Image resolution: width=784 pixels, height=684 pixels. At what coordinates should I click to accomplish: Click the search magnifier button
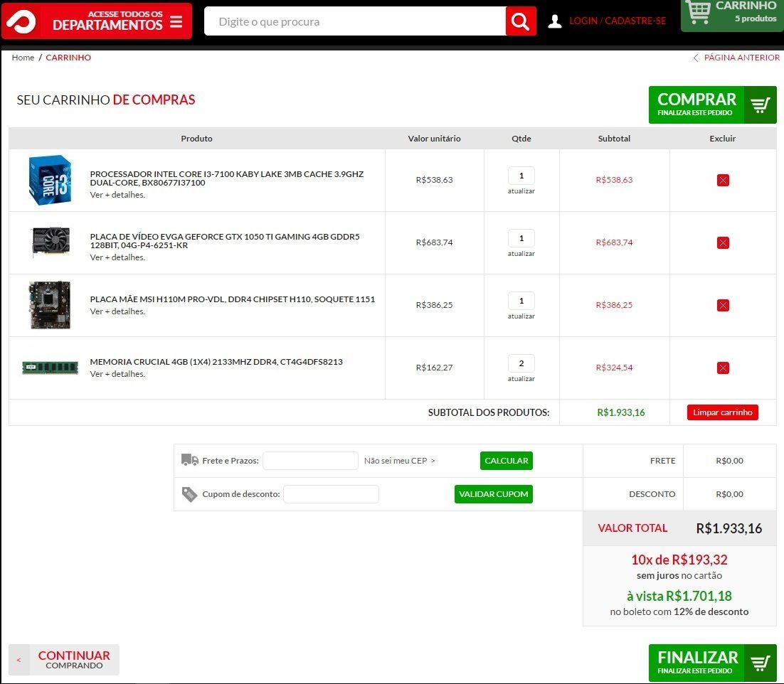pos(521,21)
